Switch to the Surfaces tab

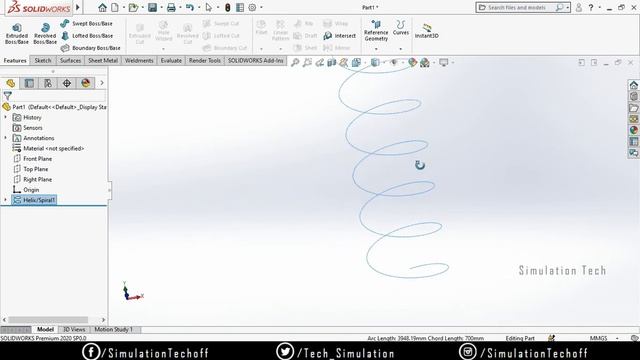pos(70,60)
